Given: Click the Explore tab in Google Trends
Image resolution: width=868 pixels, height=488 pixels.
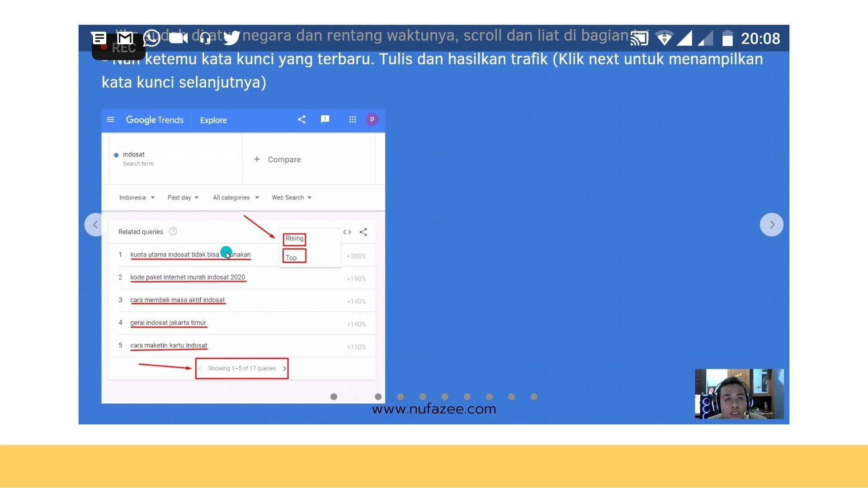Looking at the screenshot, I should [213, 120].
